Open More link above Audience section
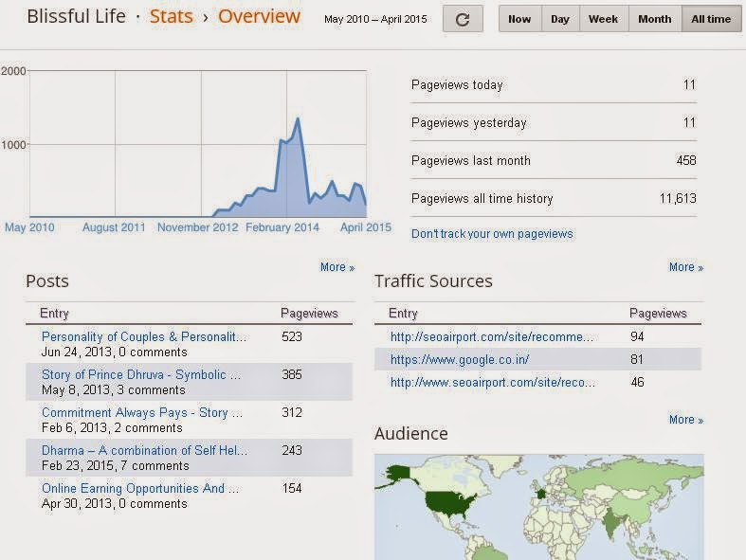The width and height of the screenshot is (746, 560). coord(686,420)
